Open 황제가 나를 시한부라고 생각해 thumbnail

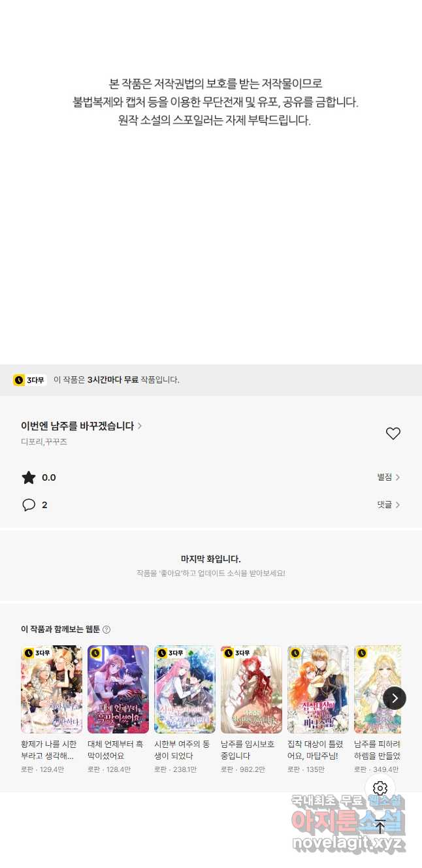point(52,690)
